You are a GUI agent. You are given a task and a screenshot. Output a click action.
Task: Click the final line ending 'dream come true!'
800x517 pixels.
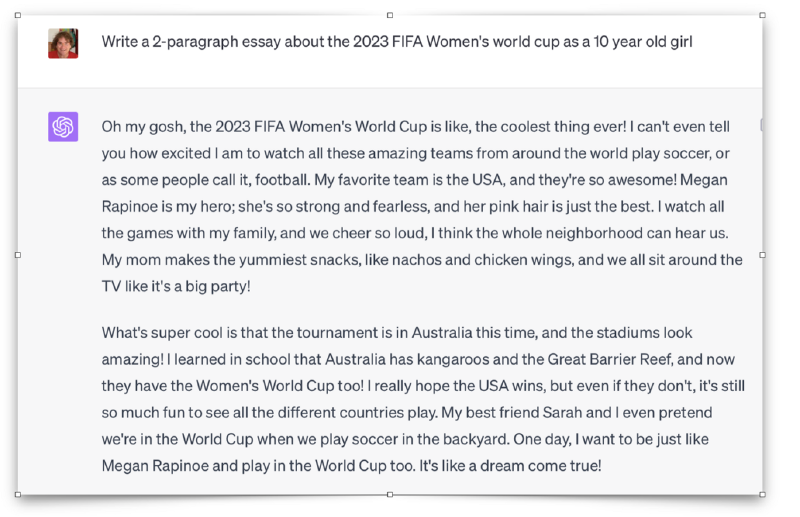click(352, 466)
